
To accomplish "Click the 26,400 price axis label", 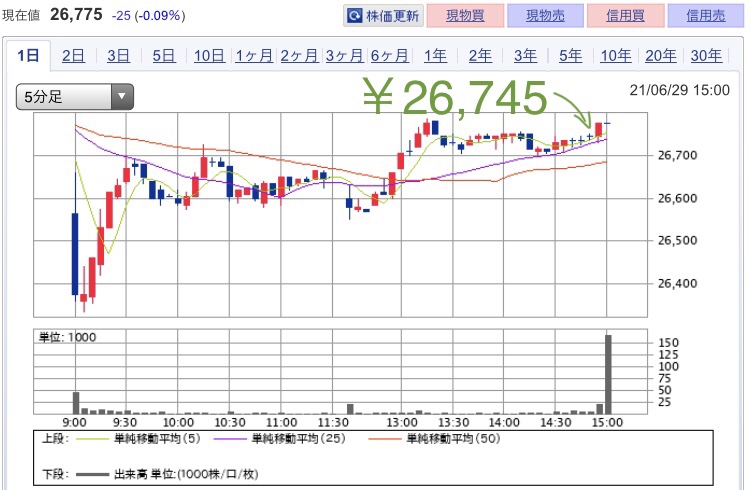I will tap(677, 283).
